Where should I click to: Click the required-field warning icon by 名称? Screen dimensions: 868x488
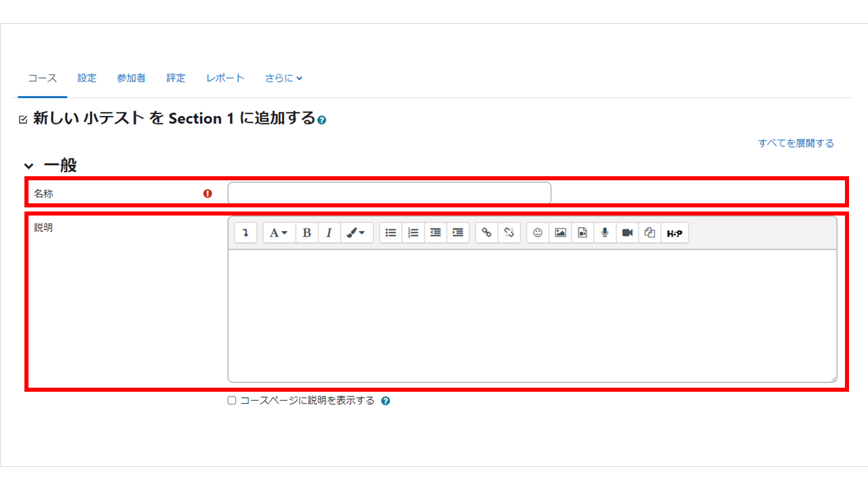[x=208, y=193]
